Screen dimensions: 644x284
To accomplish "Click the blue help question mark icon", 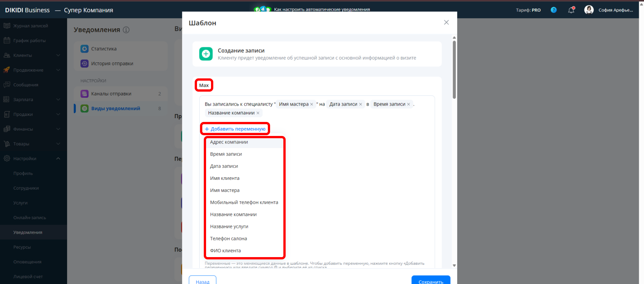I will click(x=553, y=10).
